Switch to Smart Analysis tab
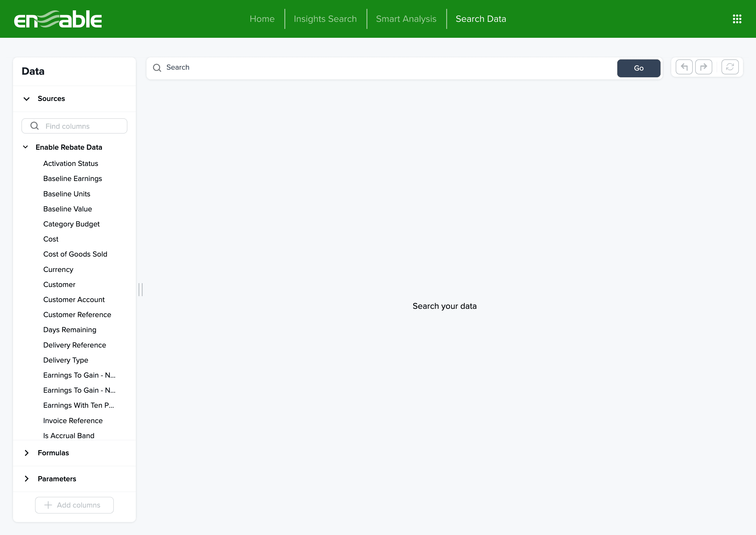Viewport: 756px width, 535px height. tap(406, 19)
